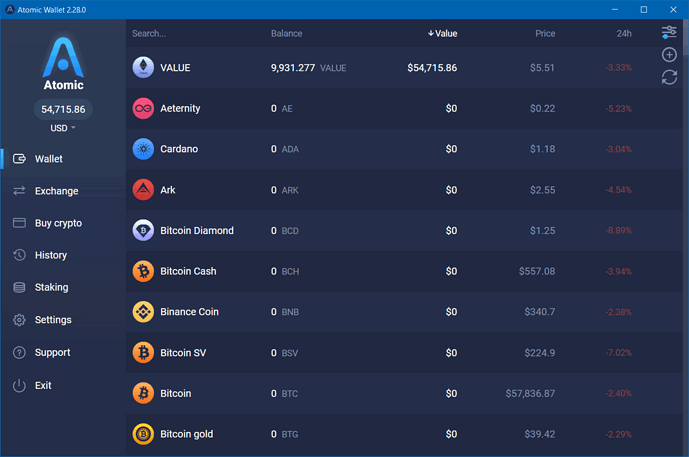
Task: Click the -3.33% change for VALUE
Action: [619, 68]
